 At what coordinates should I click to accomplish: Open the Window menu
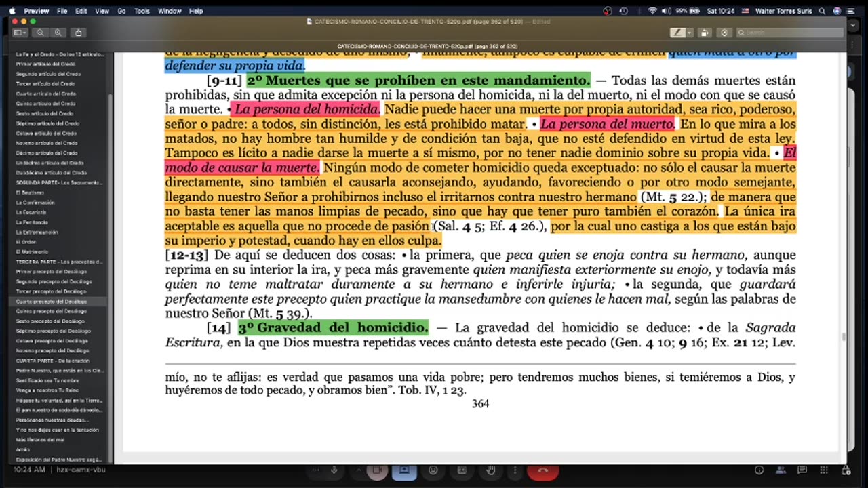point(170,11)
